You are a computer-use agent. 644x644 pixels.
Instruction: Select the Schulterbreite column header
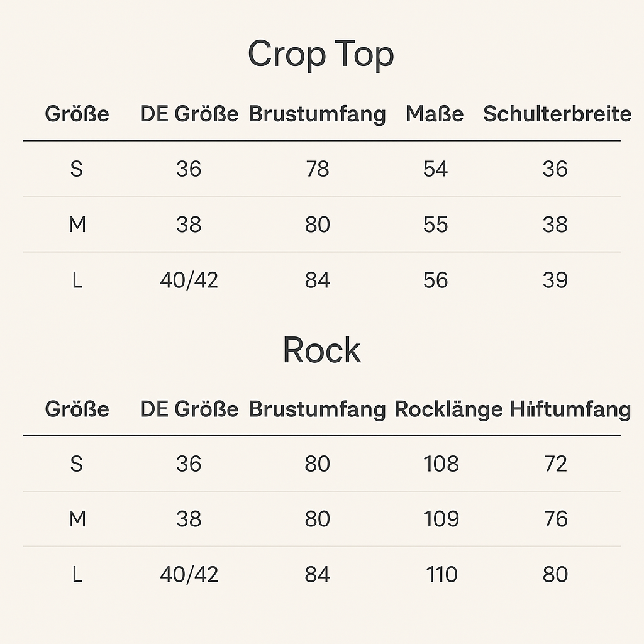557,114
